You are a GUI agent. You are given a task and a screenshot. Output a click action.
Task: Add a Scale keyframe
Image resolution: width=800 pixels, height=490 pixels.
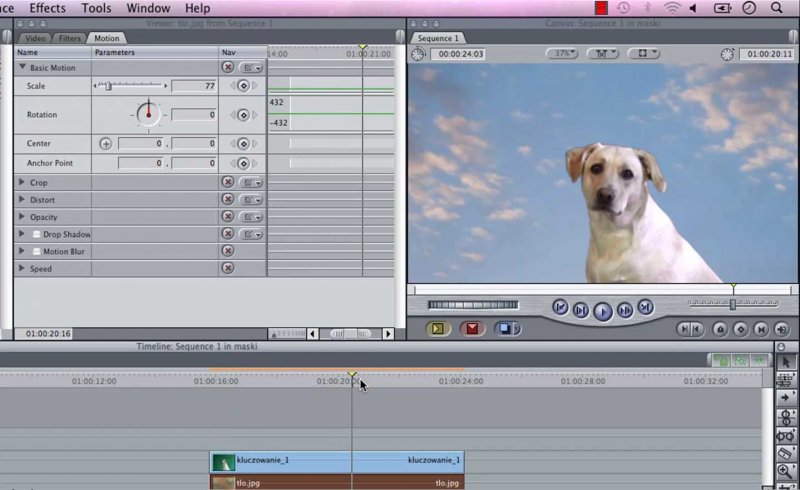243,86
